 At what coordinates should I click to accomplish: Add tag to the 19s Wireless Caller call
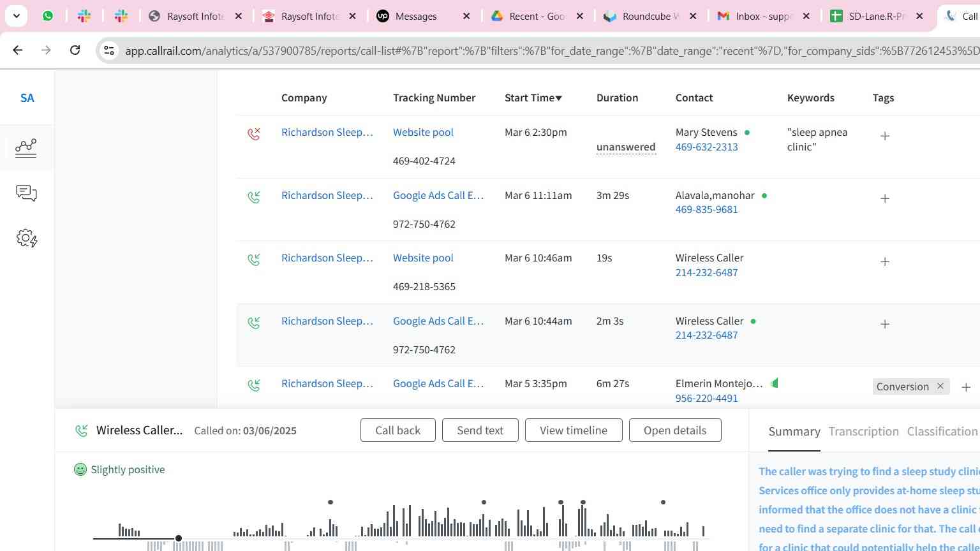(x=885, y=261)
